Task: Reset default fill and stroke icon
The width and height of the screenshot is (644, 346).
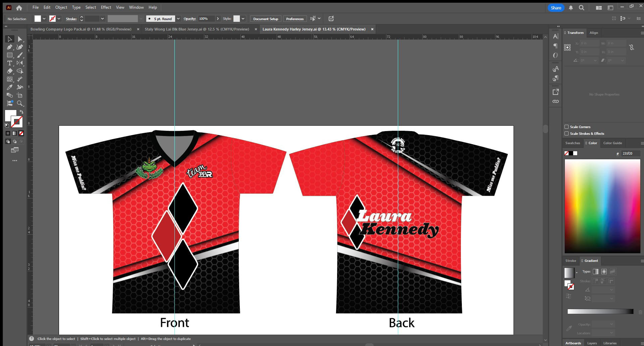Action: (x=7, y=125)
